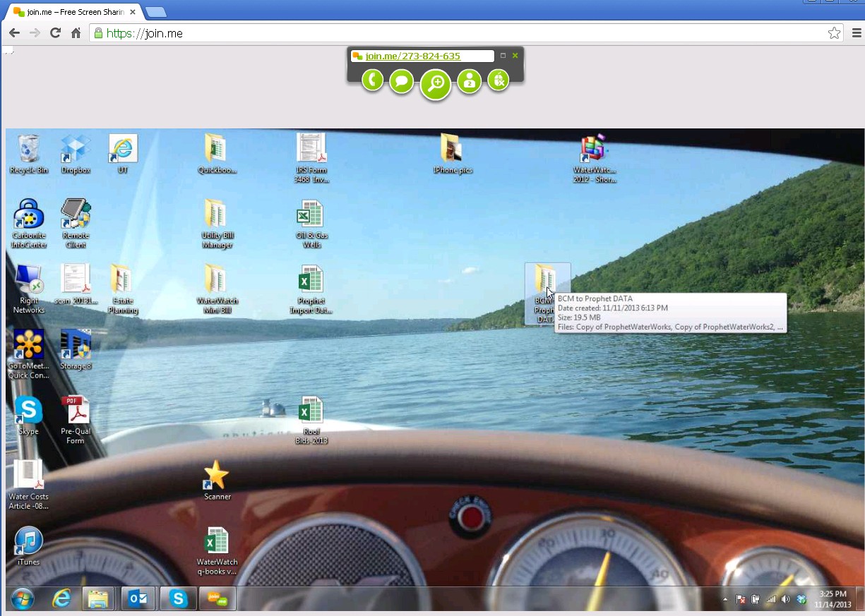Launch the Carbonite InfoCenter

pyautogui.click(x=29, y=223)
